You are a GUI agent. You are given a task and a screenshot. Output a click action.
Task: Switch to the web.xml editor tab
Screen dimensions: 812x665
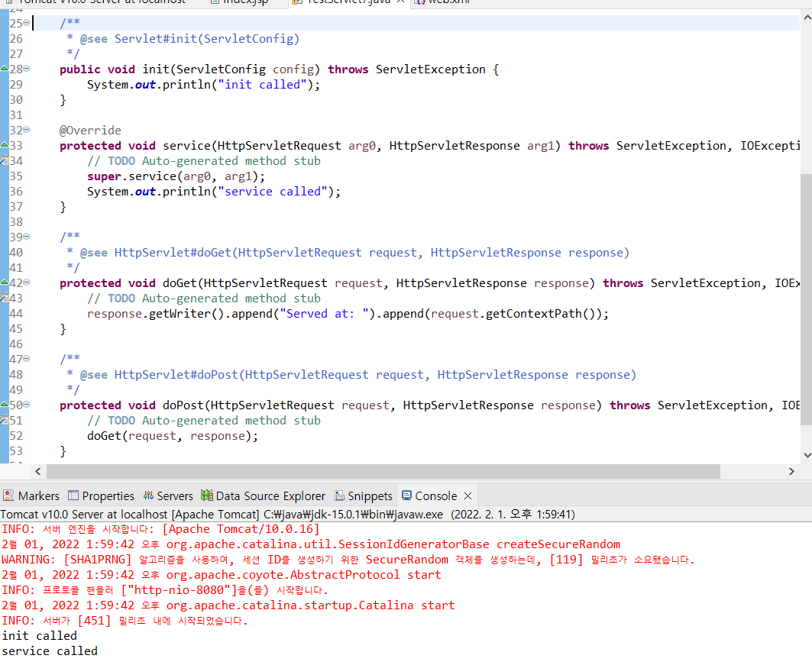pyautogui.click(x=443, y=2)
